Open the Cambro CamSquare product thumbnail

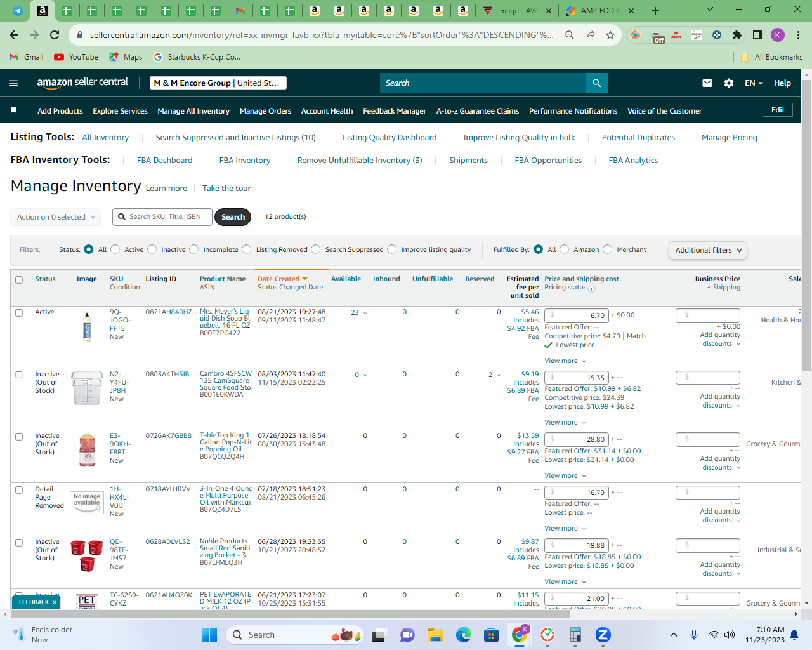(x=87, y=388)
